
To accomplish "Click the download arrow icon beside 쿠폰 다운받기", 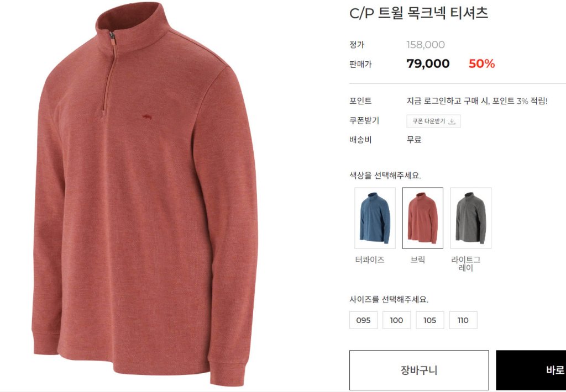I will click(x=452, y=121).
